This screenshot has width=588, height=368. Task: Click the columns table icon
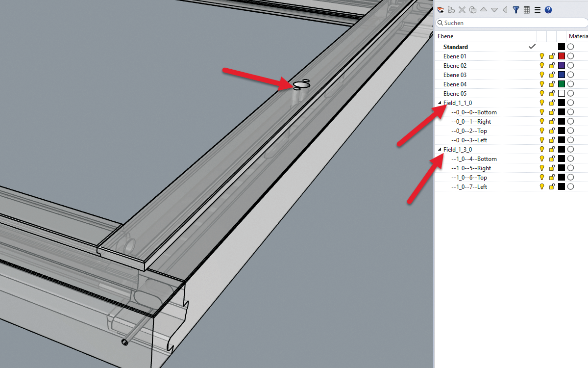pyautogui.click(x=527, y=10)
